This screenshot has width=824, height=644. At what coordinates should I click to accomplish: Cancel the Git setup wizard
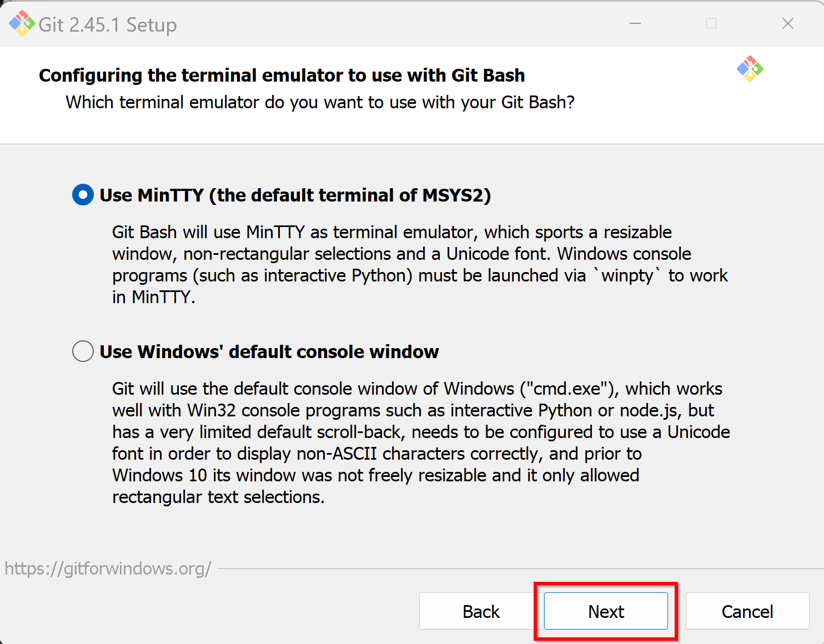(747, 611)
